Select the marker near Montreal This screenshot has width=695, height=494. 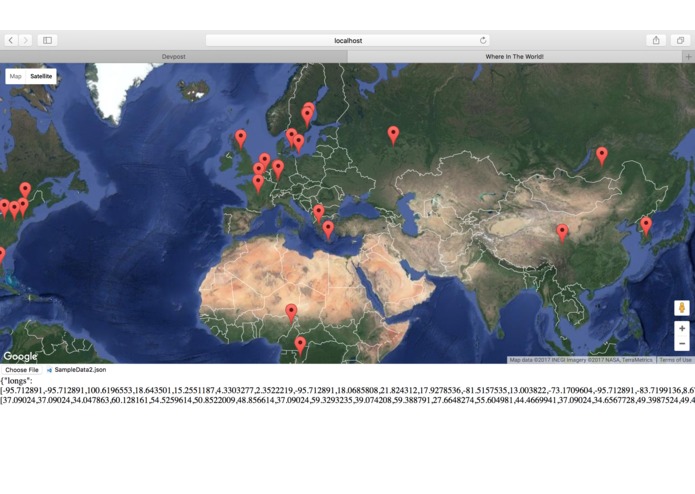coord(25,191)
